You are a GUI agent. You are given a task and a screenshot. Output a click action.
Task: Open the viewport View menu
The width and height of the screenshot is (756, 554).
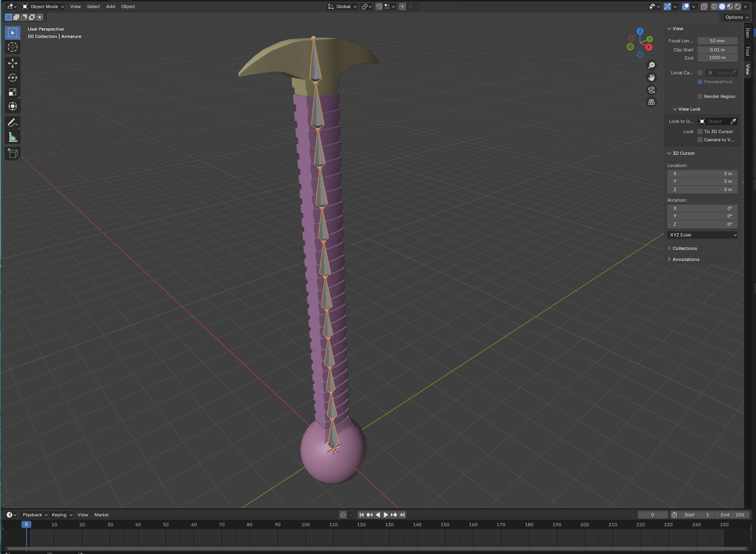(76, 7)
